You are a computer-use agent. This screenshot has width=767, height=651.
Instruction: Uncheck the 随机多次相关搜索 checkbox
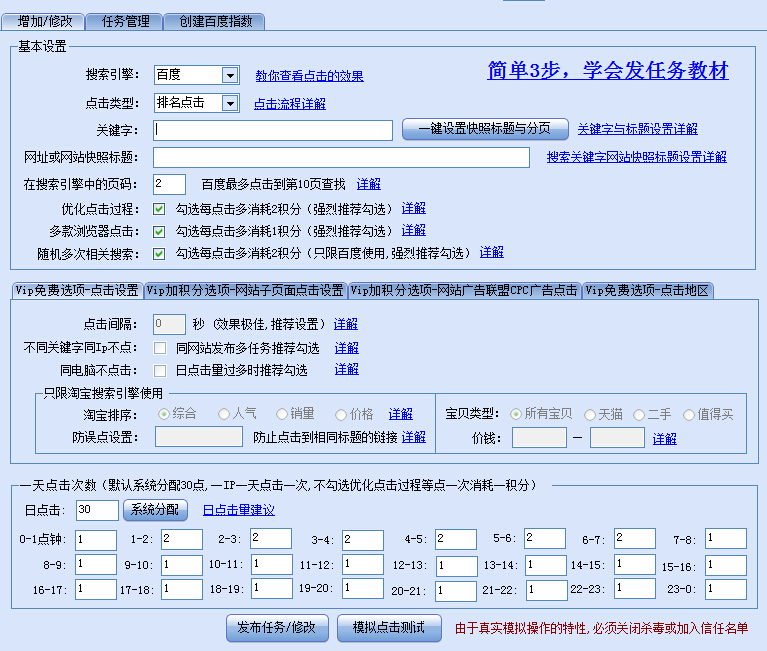tap(159, 253)
